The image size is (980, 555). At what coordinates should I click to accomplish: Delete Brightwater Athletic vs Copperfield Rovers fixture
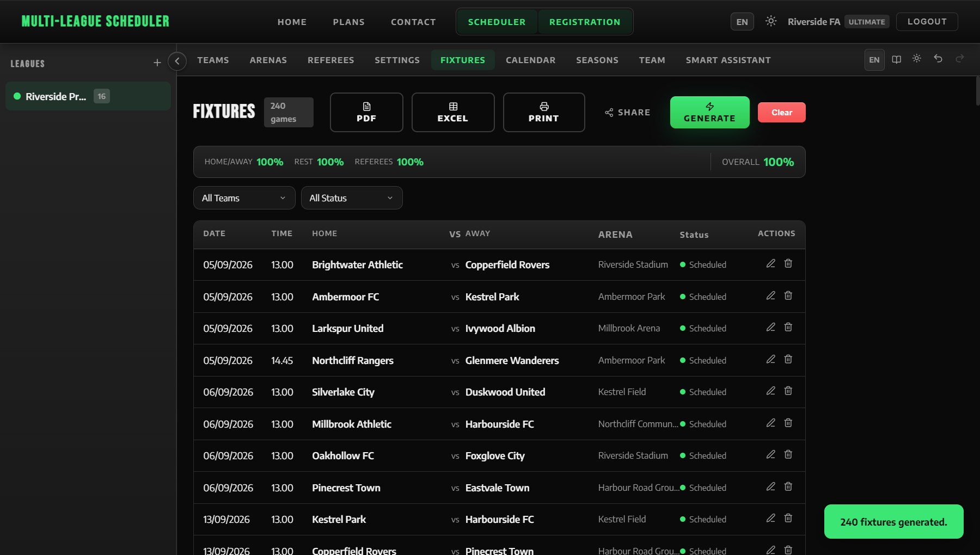[x=788, y=263]
